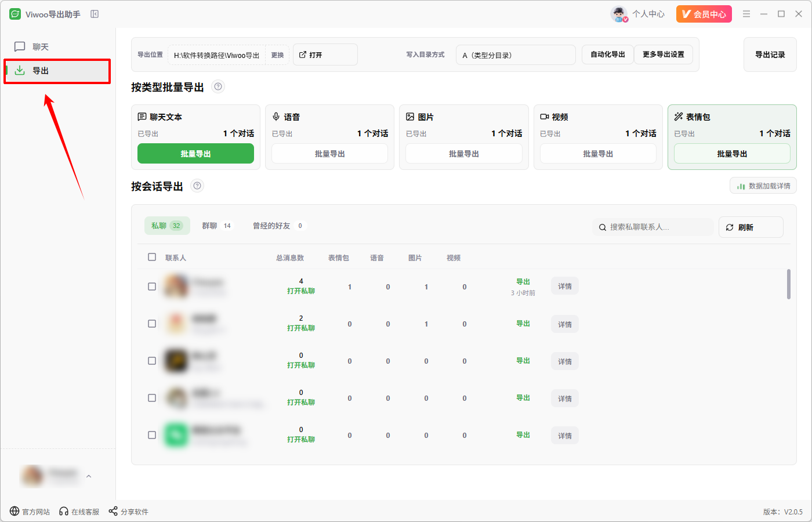Open the 写入目录方式 dropdown
Screen dimensions: 812x522
[516, 55]
